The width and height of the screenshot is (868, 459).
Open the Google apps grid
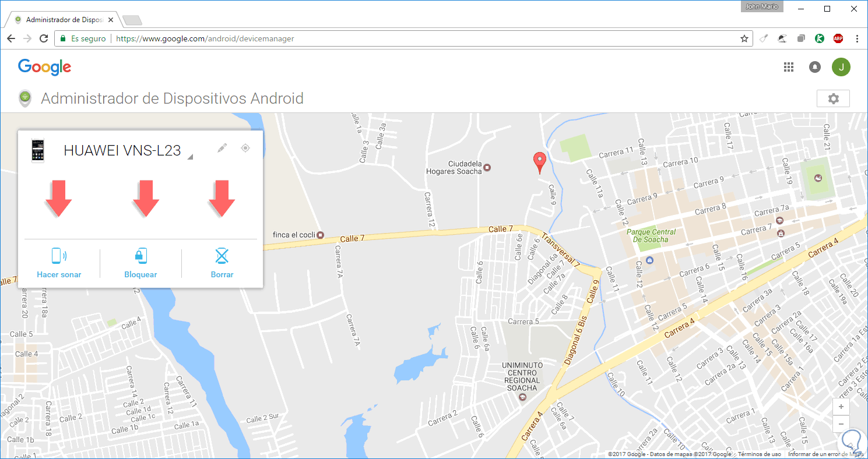pyautogui.click(x=789, y=67)
